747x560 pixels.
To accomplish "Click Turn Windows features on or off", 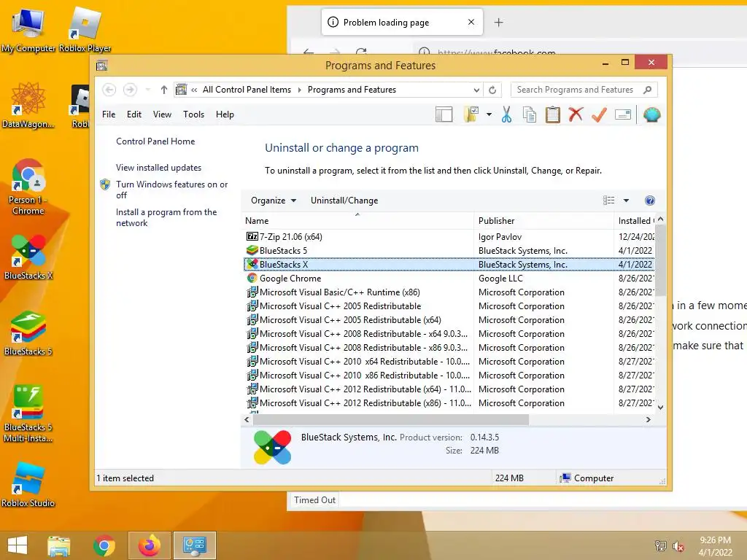I will click(172, 190).
